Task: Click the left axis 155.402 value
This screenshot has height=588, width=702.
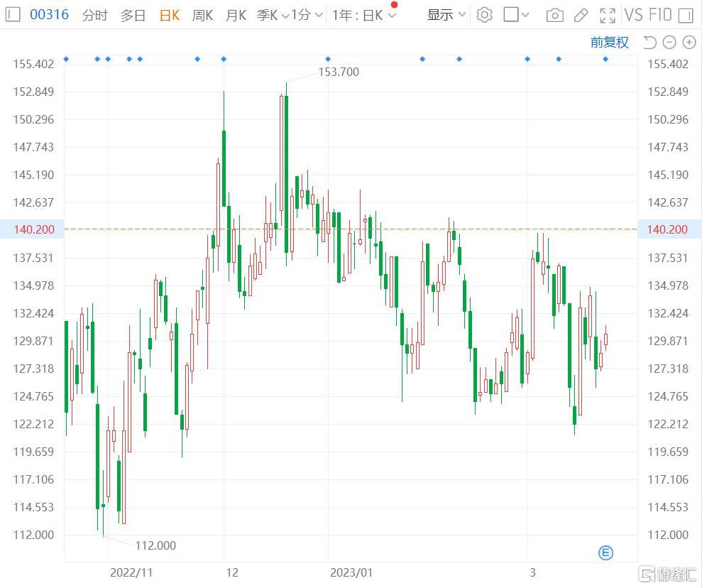Action: click(x=33, y=64)
